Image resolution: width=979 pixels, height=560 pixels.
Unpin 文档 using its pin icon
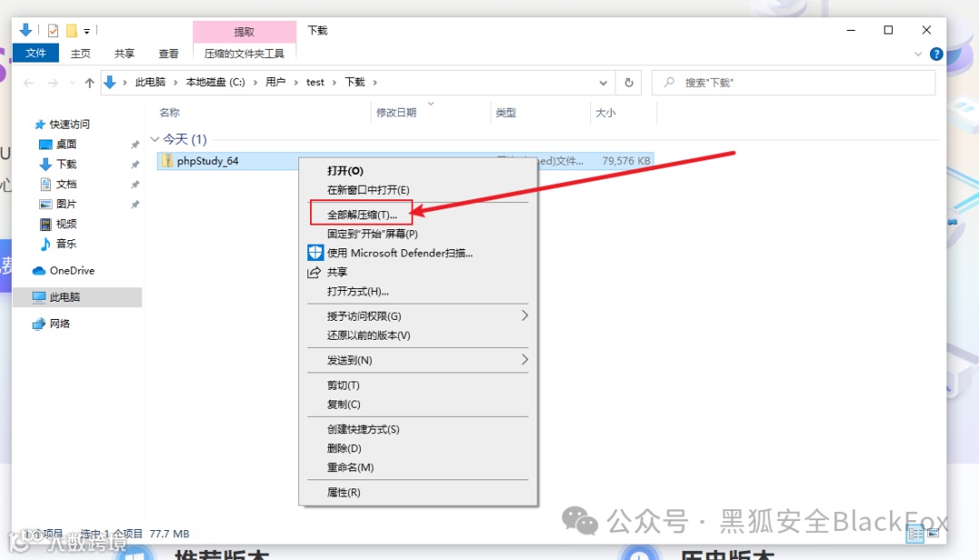click(135, 185)
